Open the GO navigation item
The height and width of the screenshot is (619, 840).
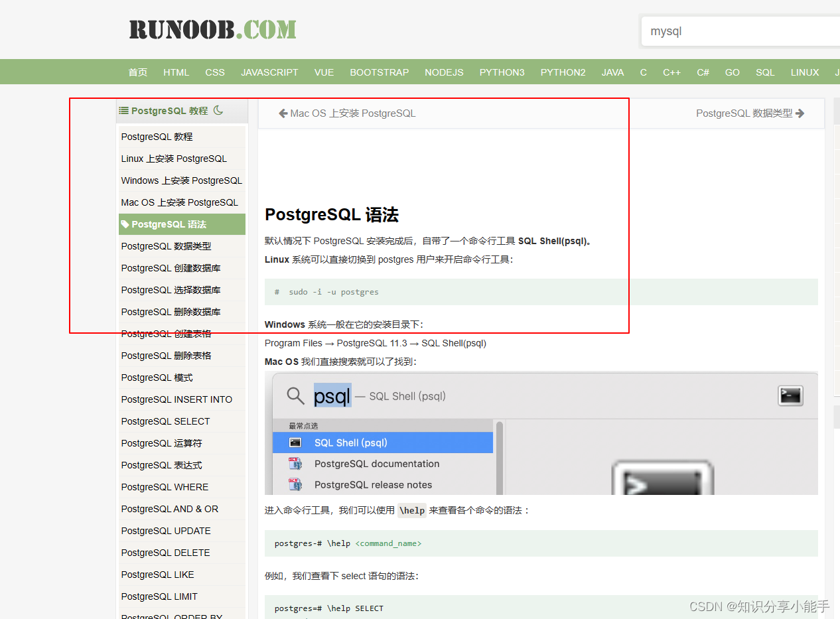(x=733, y=72)
